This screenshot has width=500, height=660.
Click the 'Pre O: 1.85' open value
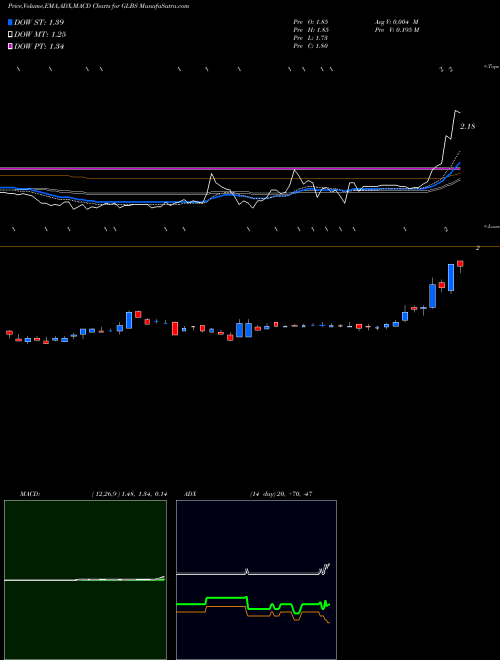[x=311, y=22]
